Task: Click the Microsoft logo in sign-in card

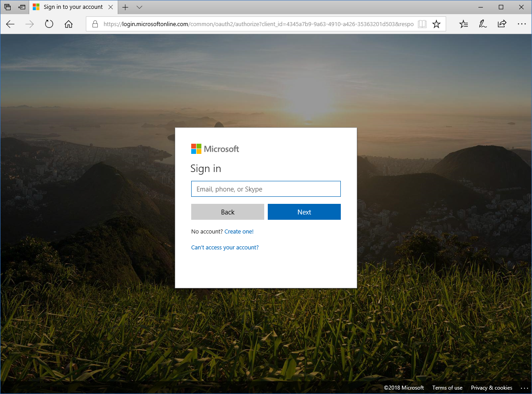Action: 215,149
